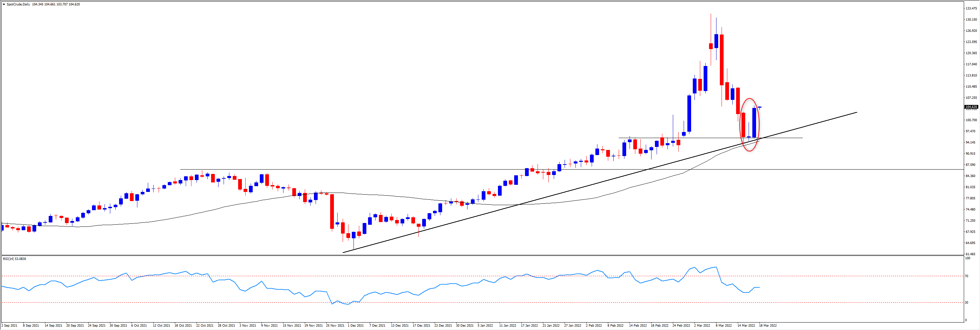Click the 3 Nov 2021 date label
Viewport: 980px width, 330px height.
[x=247, y=326]
